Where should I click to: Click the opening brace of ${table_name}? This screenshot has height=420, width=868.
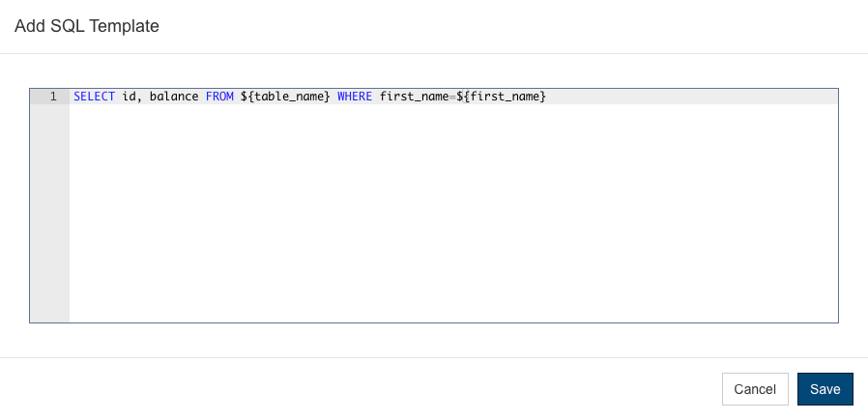click(250, 97)
